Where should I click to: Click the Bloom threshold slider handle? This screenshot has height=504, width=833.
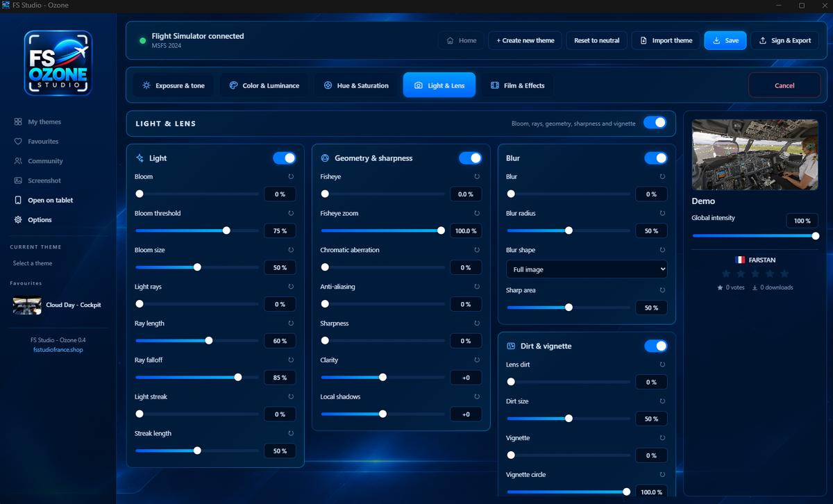tap(226, 230)
